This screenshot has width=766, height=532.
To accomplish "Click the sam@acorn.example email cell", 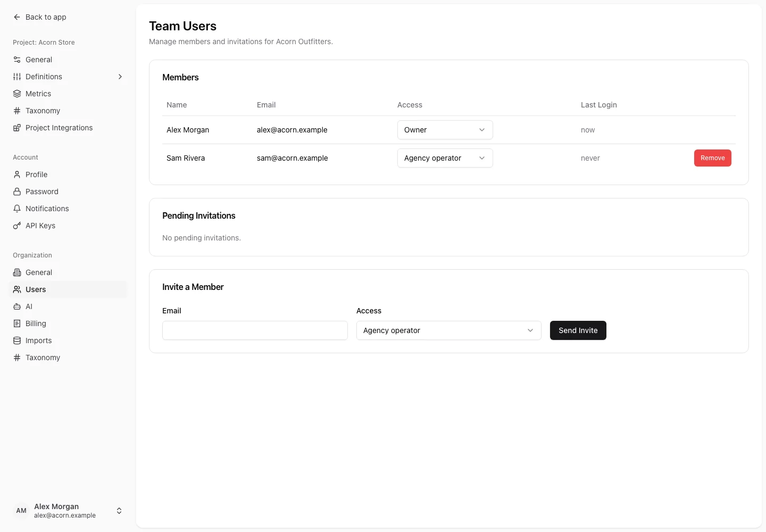I will tap(293, 158).
